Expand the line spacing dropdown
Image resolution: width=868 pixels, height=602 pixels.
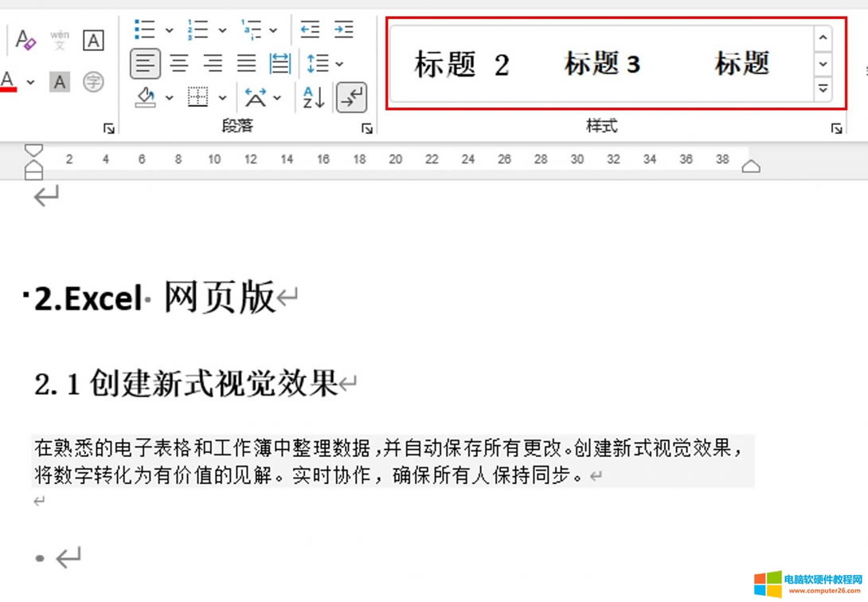point(339,64)
